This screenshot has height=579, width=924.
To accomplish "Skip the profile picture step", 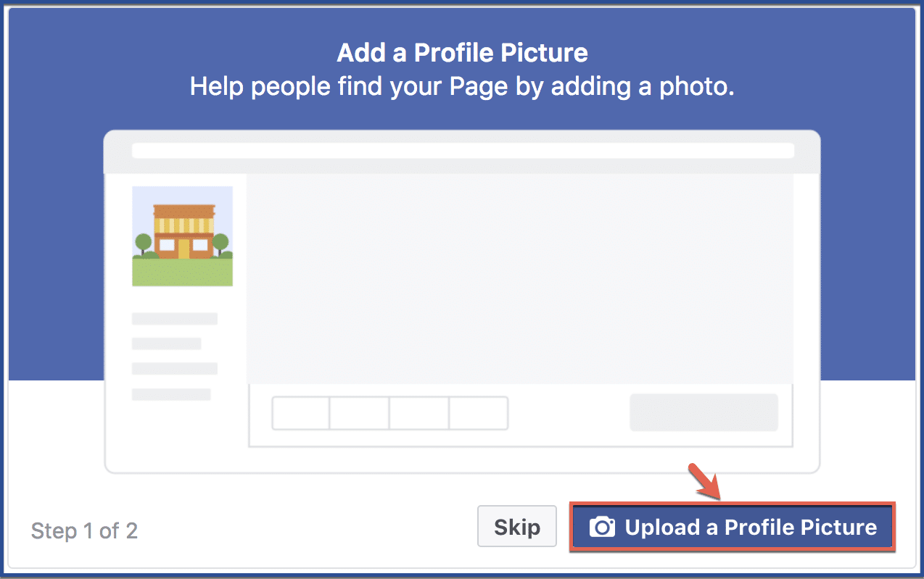I will (x=517, y=527).
